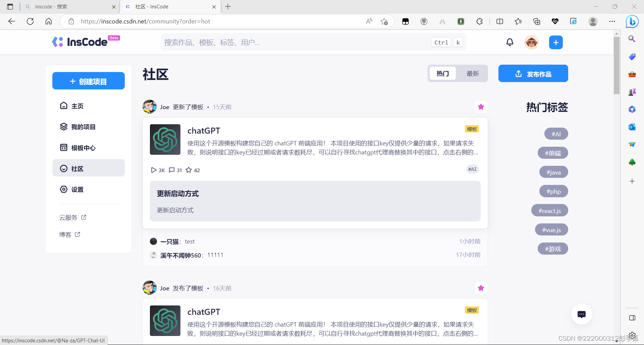Viewport: 644px width, 345px height.
Task: Click the address bar URL
Action: pos(145,21)
